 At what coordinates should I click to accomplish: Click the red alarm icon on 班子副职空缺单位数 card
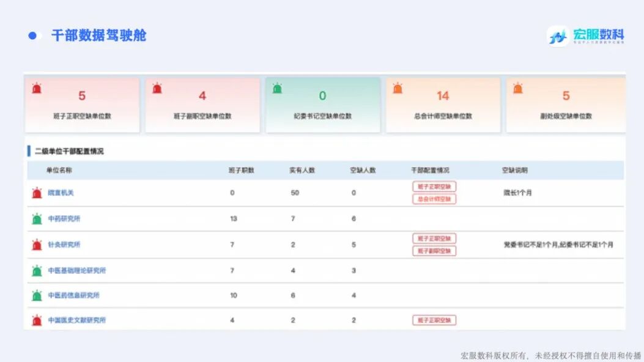pos(158,89)
